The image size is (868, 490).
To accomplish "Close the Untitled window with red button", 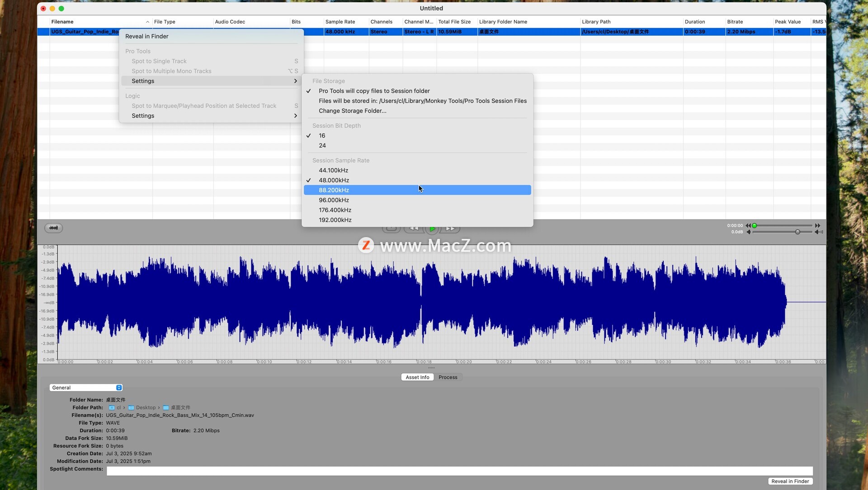I will pos(43,9).
